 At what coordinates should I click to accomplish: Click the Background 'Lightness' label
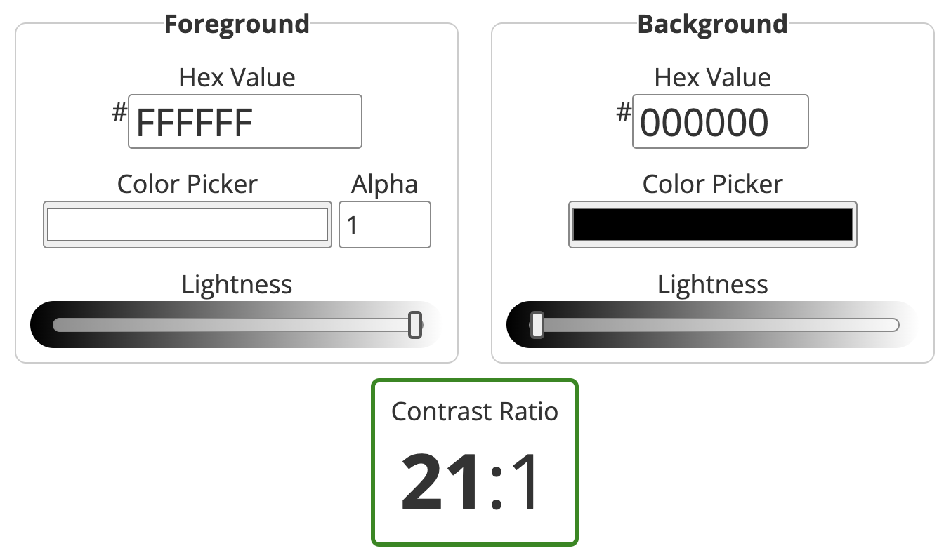tap(712, 284)
